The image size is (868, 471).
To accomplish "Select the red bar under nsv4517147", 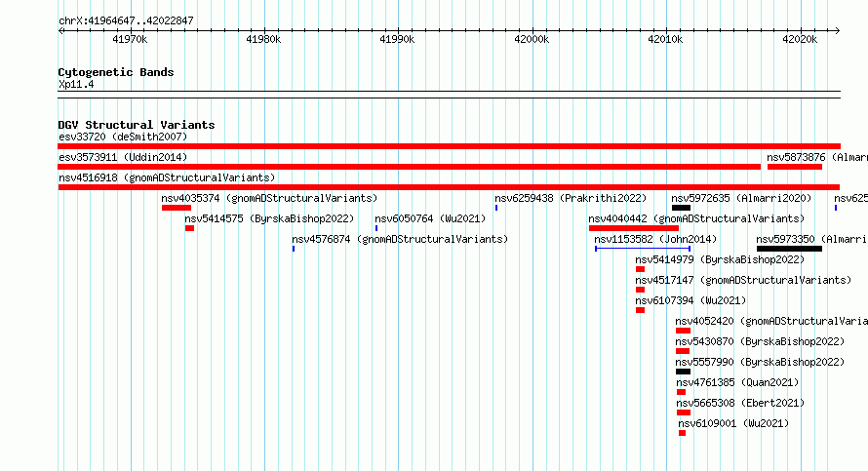I will pyautogui.click(x=640, y=290).
